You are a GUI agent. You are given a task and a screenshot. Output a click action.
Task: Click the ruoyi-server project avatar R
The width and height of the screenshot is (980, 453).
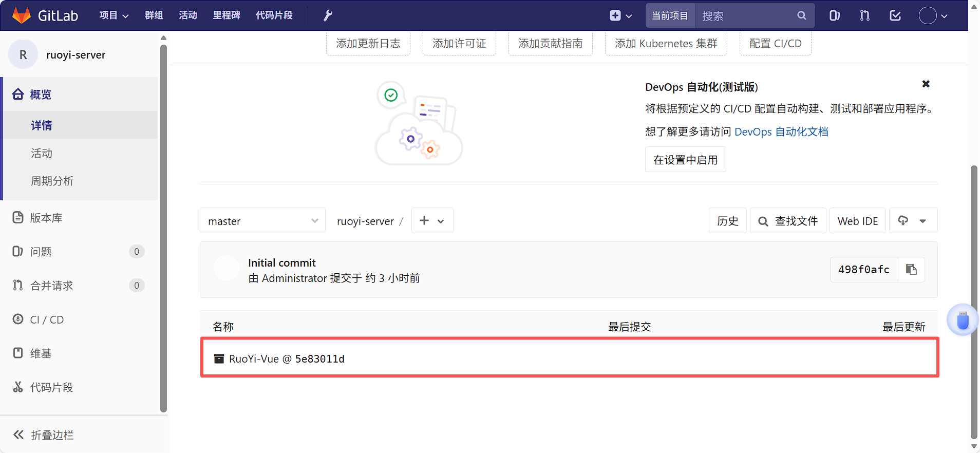23,54
